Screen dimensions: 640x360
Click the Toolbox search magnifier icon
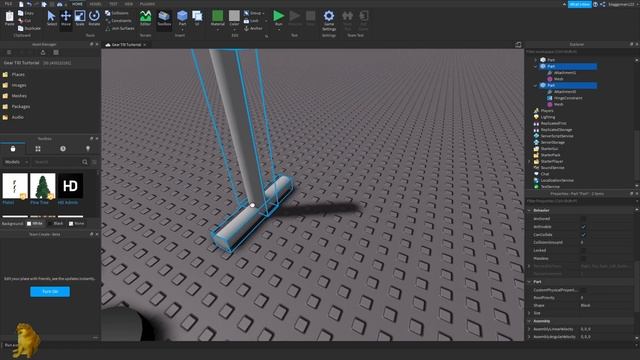pos(85,162)
